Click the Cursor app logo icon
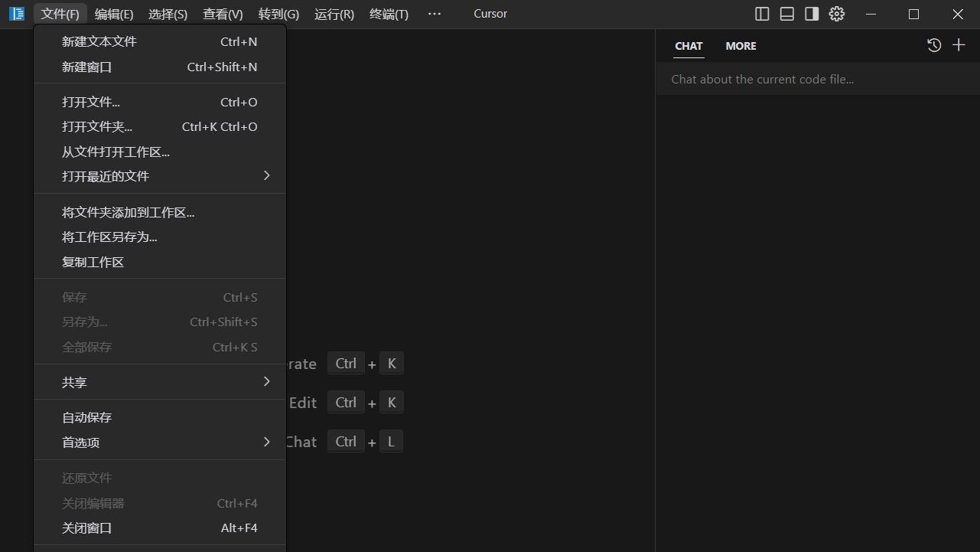This screenshot has width=980, height=552. coord(17,14)
